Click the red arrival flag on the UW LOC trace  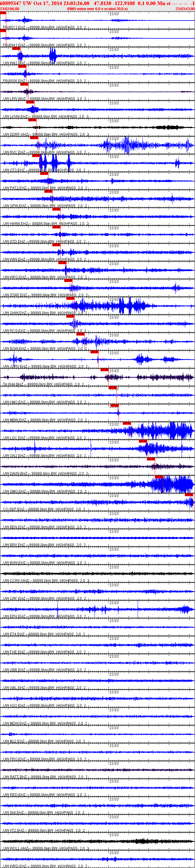(126, 423)
